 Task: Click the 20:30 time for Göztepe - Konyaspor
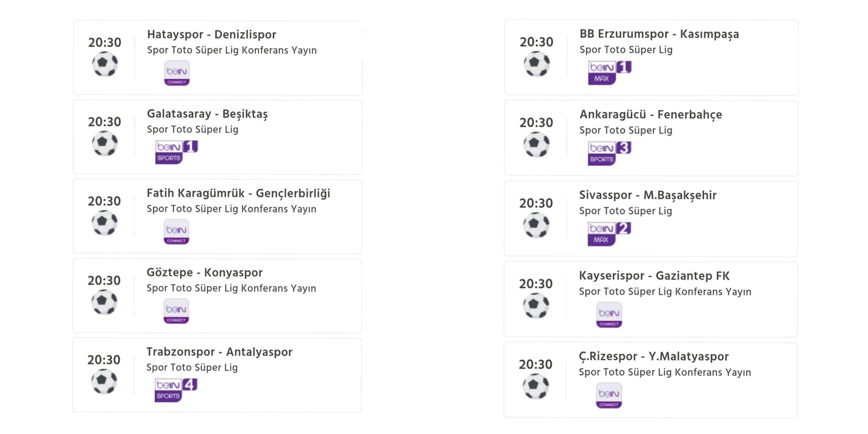(x=104, y=280)
